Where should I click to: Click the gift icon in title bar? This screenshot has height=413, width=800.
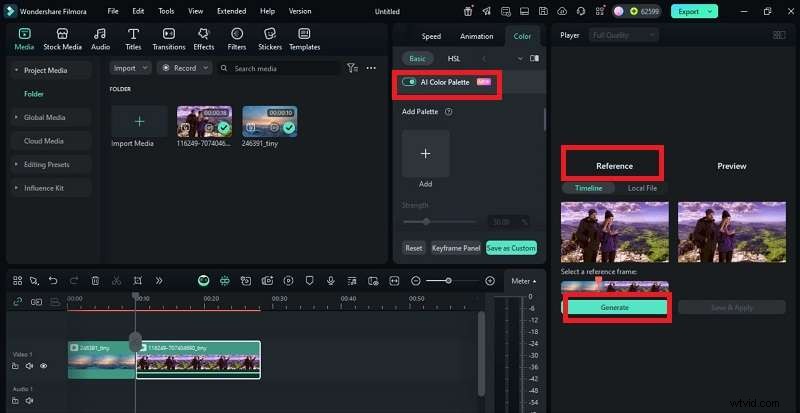(468, 11)
